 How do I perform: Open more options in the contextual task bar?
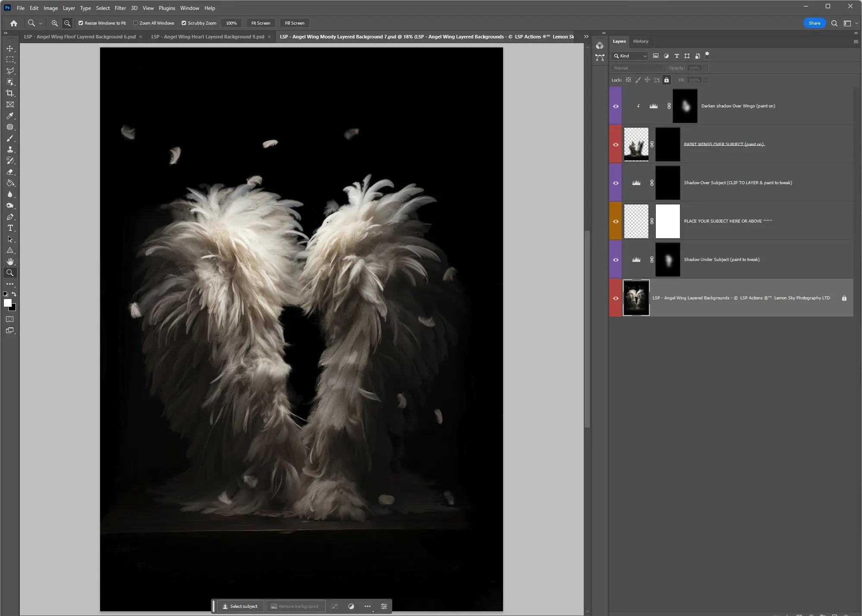tap(367, 606)
